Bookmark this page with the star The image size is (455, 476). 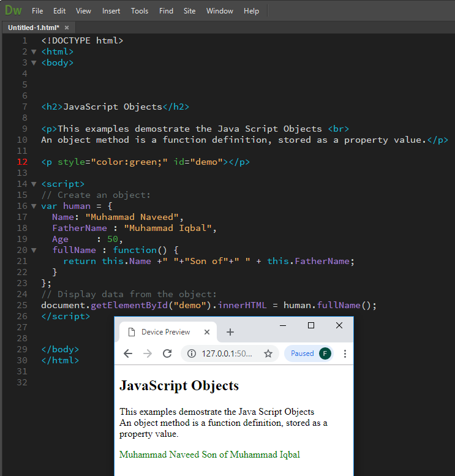pyautogui.click(x=268, y=353)
